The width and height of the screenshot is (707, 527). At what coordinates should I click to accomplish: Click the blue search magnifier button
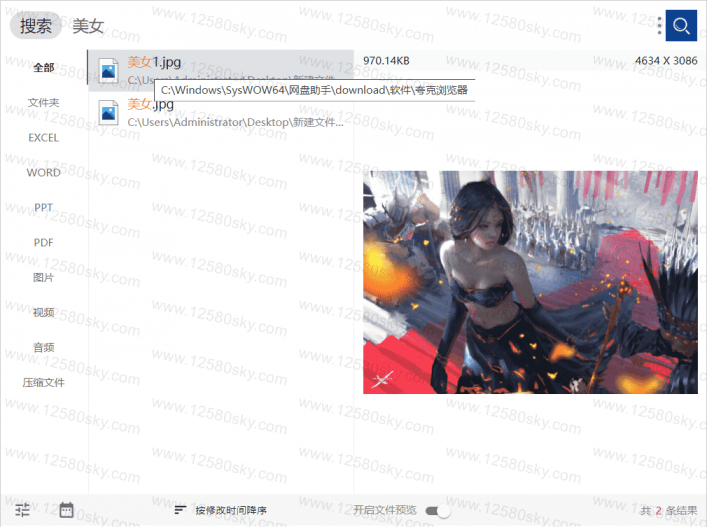tap(681, 26)
